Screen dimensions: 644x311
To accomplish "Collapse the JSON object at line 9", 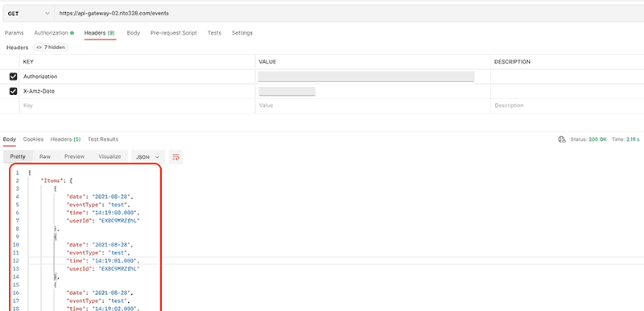I will tap(55, 237).
